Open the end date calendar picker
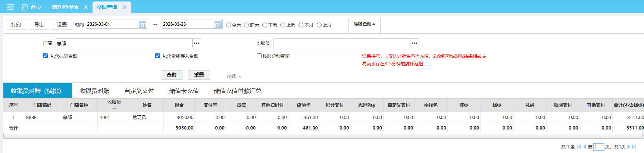Screen dimensions: 644x153 coord(218,24)
